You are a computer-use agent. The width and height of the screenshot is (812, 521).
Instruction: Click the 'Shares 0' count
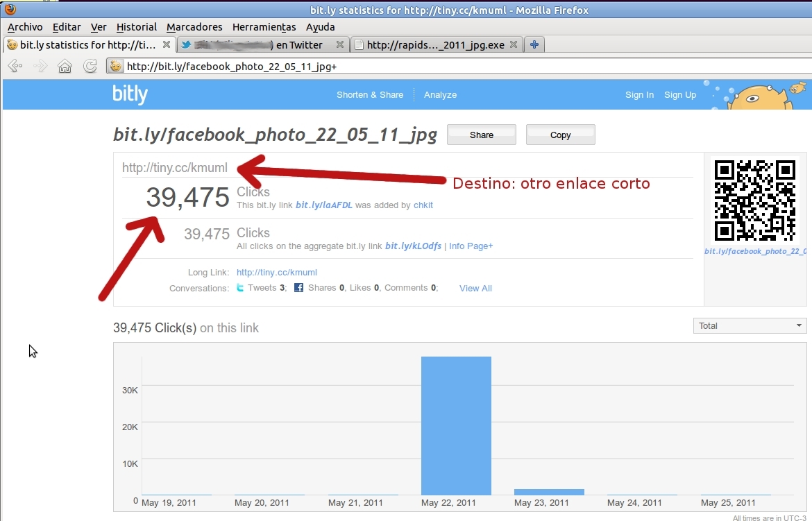coord(326,288)
